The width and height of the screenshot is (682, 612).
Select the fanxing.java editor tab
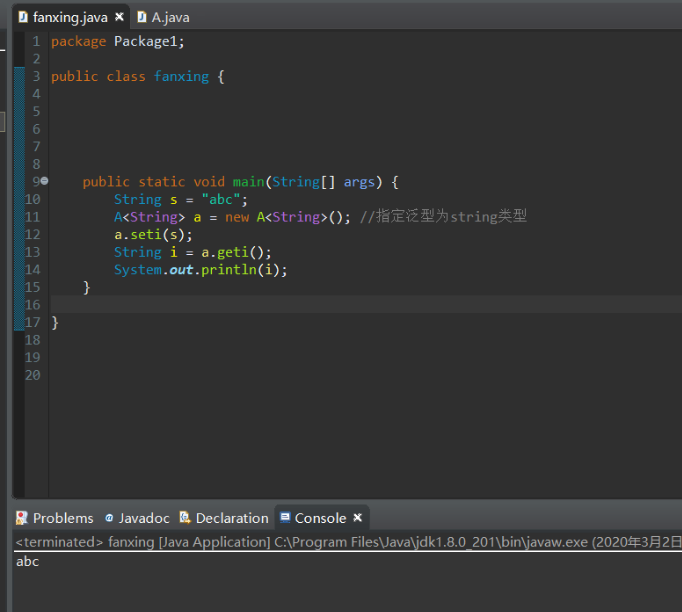70,17
